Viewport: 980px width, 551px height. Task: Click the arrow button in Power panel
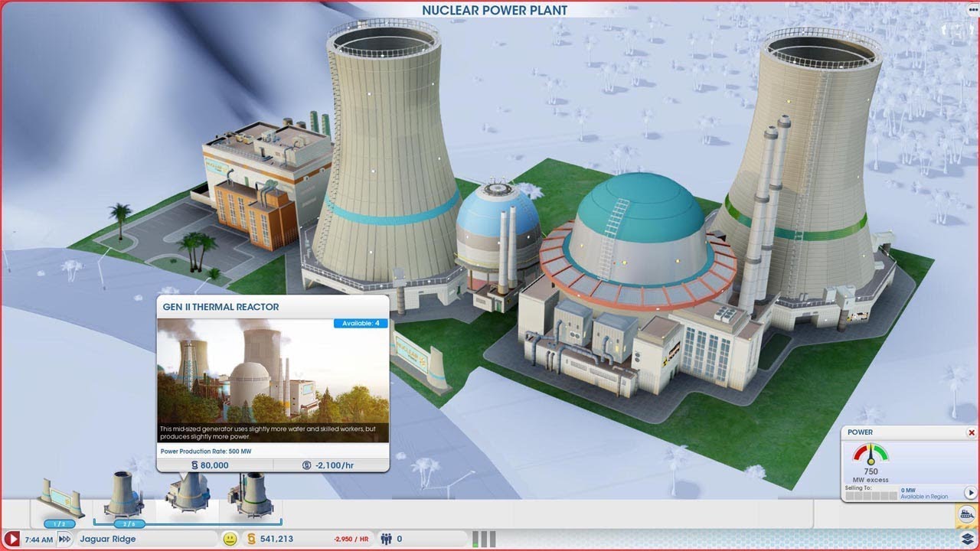point(970,493)
